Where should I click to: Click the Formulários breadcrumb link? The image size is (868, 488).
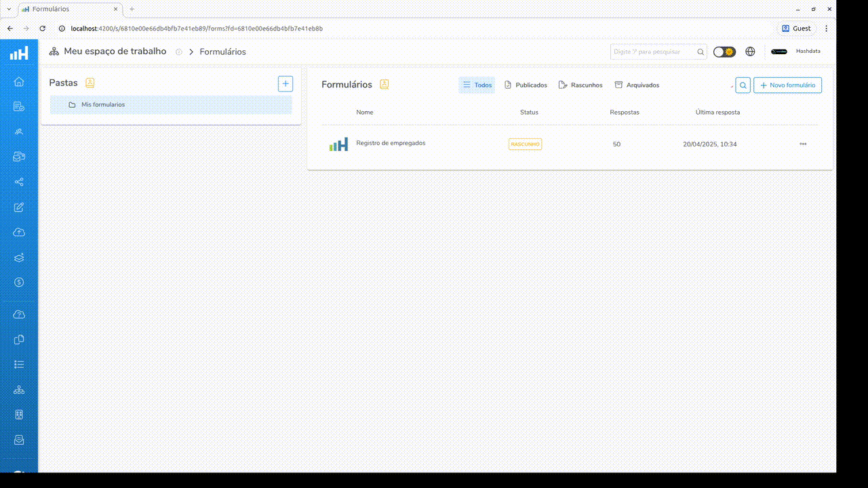click(x=222, y=52)
